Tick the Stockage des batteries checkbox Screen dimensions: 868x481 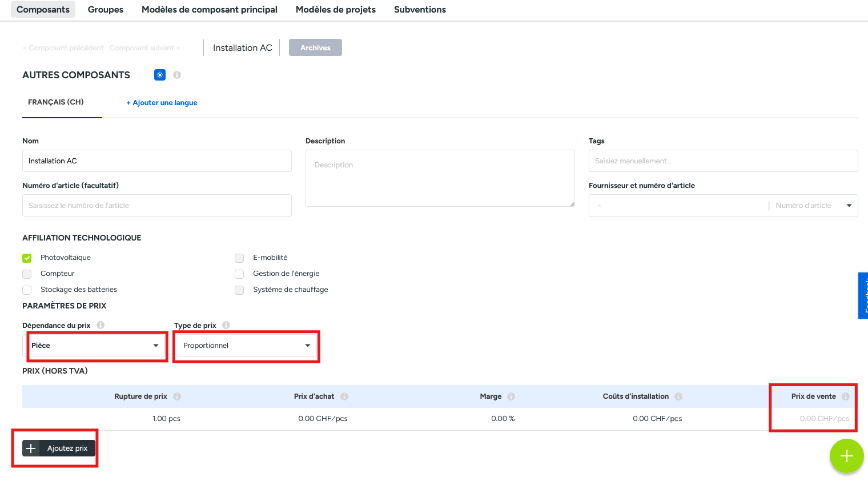point(27,290)
